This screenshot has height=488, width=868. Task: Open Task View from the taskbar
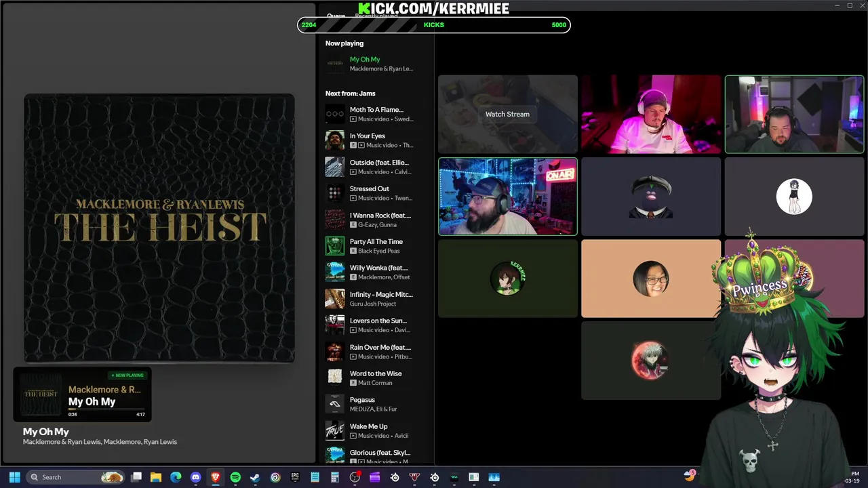pyautogui.click(x=136, y=477)
